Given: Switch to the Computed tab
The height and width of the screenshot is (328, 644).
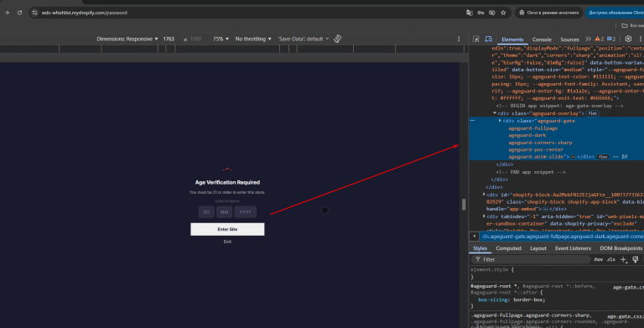Looking at the screenshot, I should tap(508, 248).
